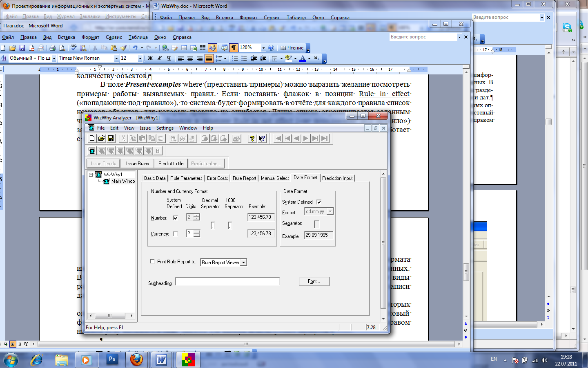This screenshot has width=588, height=368.
Task: Select Main Windo tree item
Action: tap(123, 181)
